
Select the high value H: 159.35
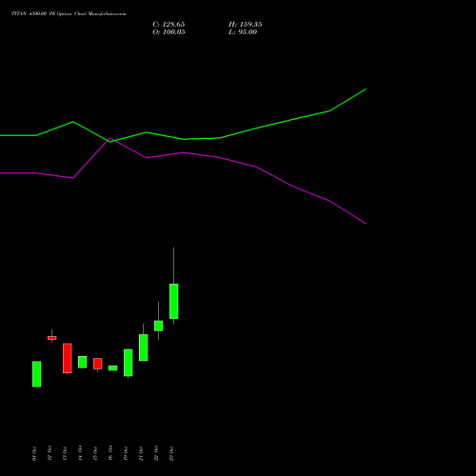[x=245, y=25]
